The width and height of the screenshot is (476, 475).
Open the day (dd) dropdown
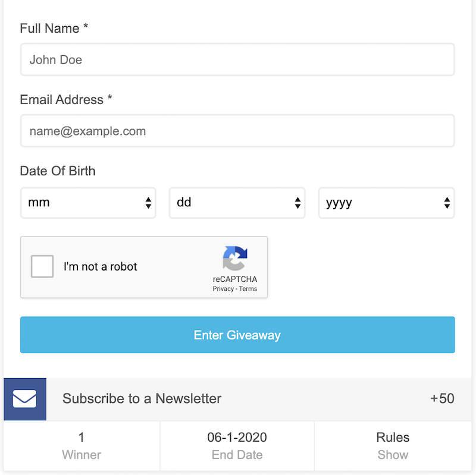click(x=237, y=203)
